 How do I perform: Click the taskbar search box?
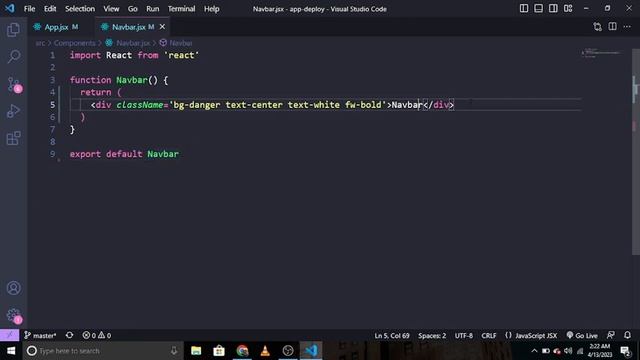[x=103, y=351]
